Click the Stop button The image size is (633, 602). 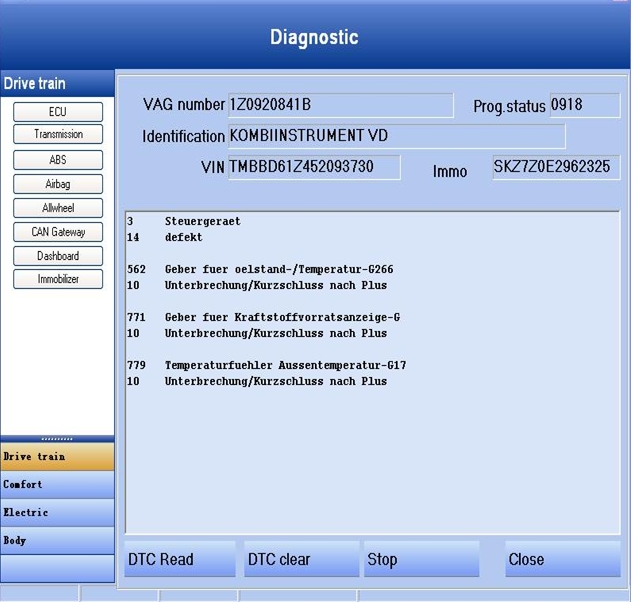coord(420,560)
